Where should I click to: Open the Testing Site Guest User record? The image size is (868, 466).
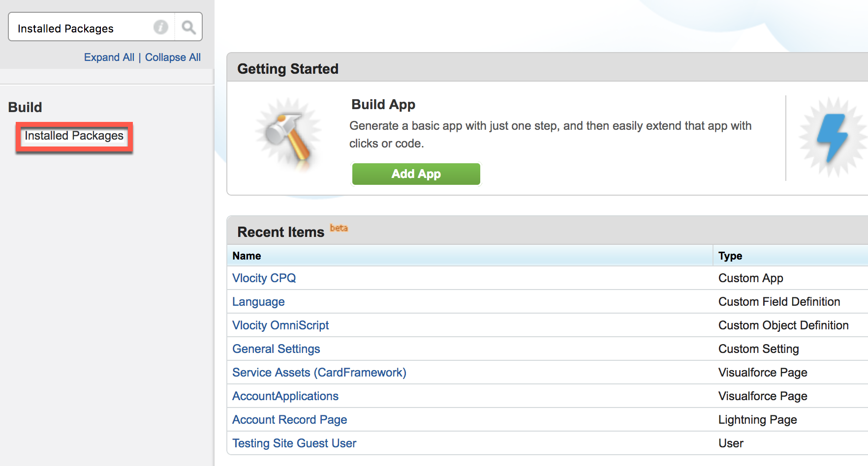(x=294, y=443)
